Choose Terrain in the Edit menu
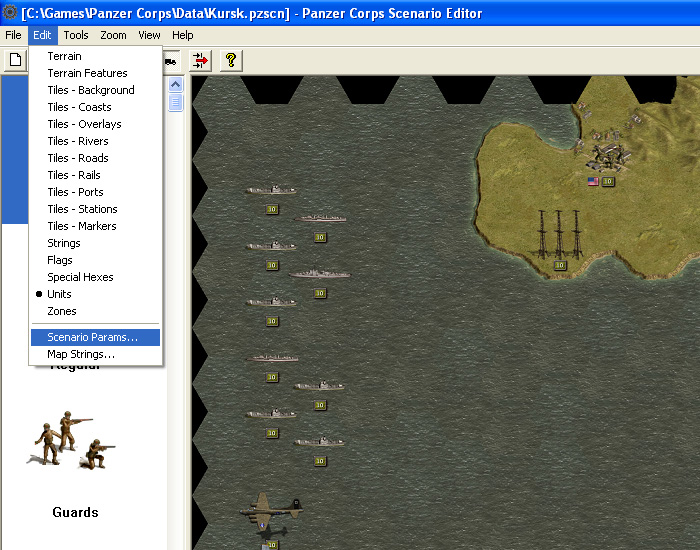700x550 pixels. tap(96, 56)
